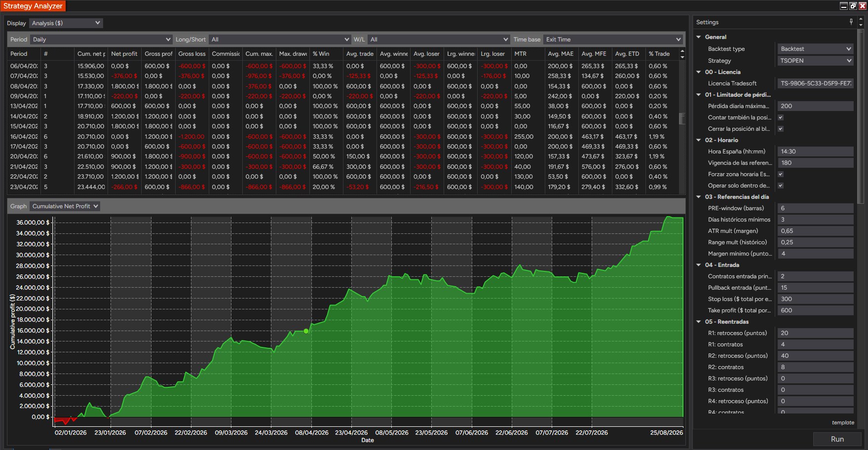Select the 06/04 period row
Viewport: 868px width, 450px height.
[343, 66]
